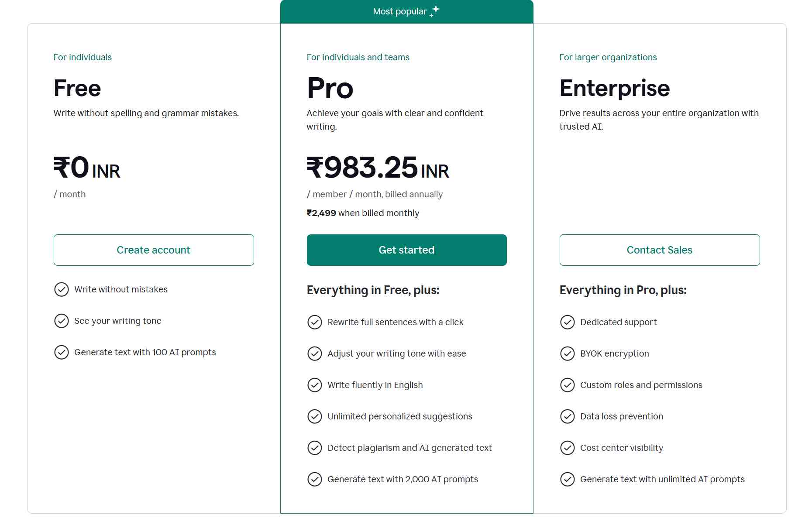Click checkmark next to Dedicated support
The width and height of the screenshot is (812, 525).
pos(568,322)
